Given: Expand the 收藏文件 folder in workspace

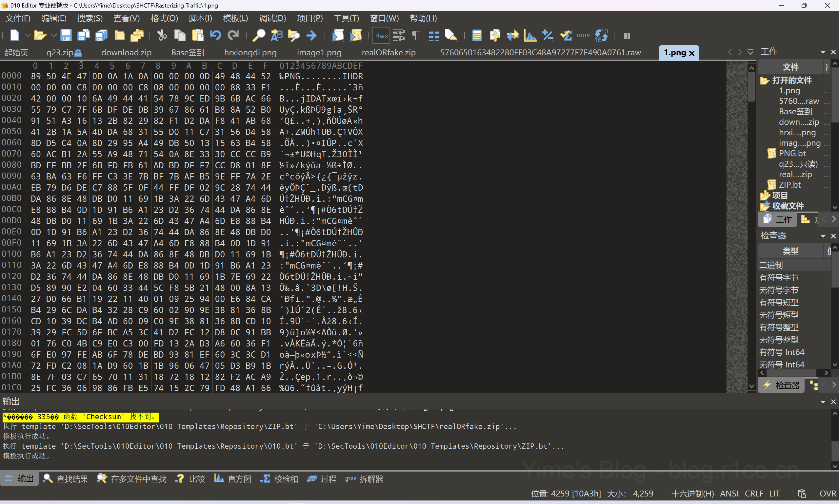Looking at the screenshot, I should pyautogui.click(x=787, y=206).
